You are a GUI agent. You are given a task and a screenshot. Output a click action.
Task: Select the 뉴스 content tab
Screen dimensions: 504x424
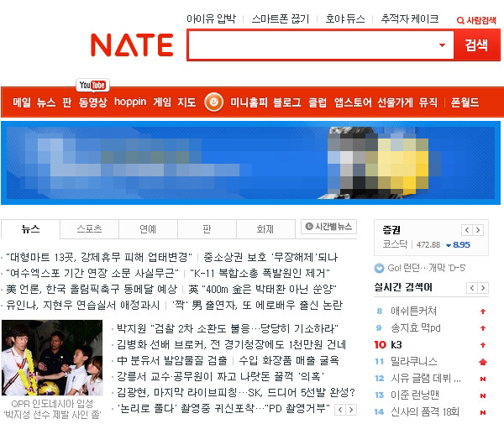click(x=30, y=229)
